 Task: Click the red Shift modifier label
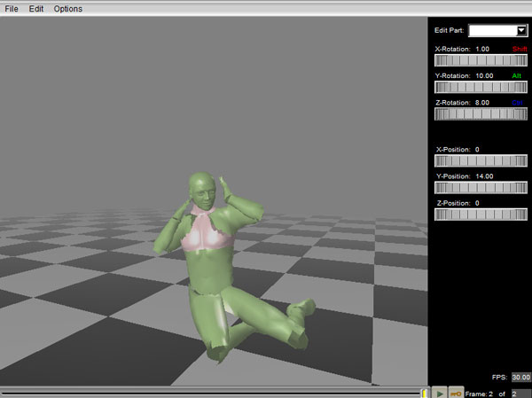click(x=520, y=49)
